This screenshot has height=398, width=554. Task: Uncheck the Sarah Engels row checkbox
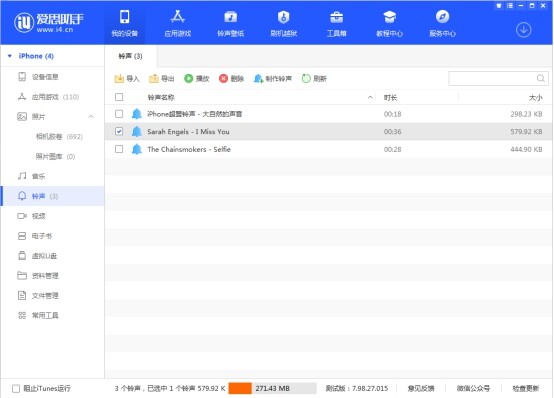pos(119,131)
